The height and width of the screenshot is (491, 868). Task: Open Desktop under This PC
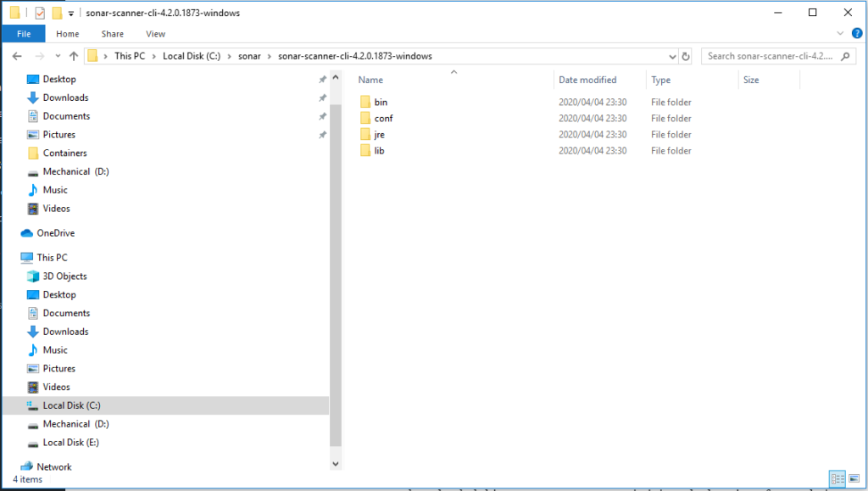[59, 294]
